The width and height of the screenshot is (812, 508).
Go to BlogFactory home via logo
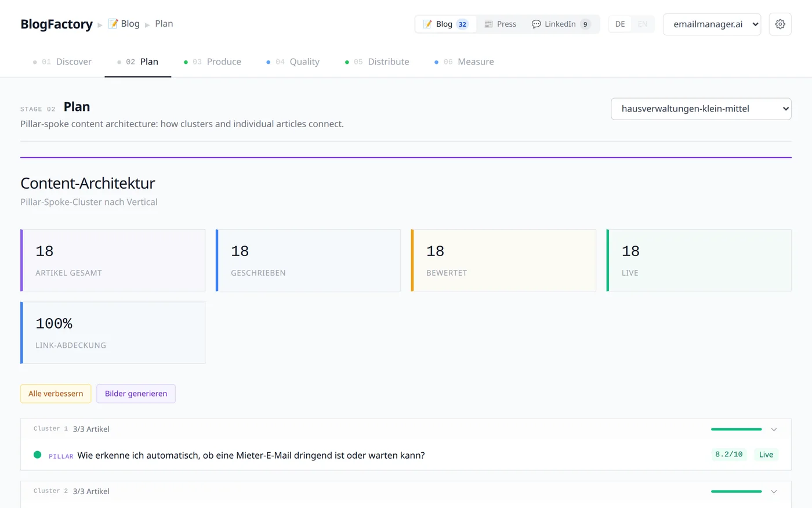point(56,24)
